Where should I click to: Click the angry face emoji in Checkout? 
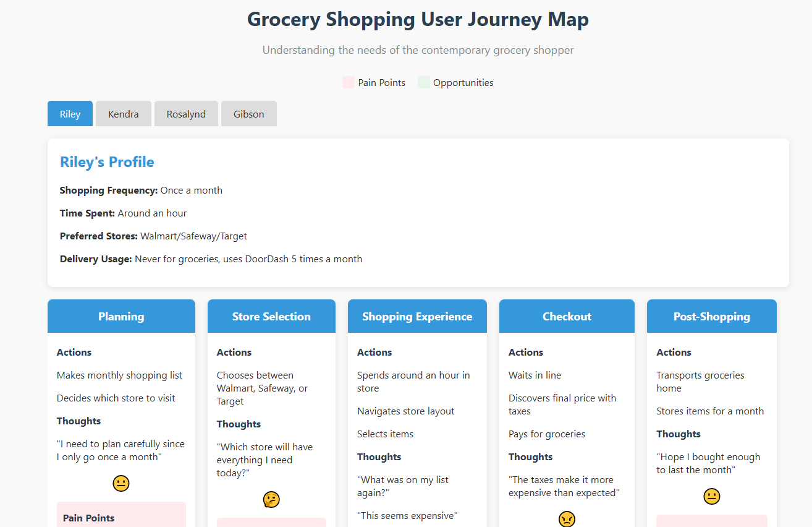pyautogui.click(x=567, y=518)
